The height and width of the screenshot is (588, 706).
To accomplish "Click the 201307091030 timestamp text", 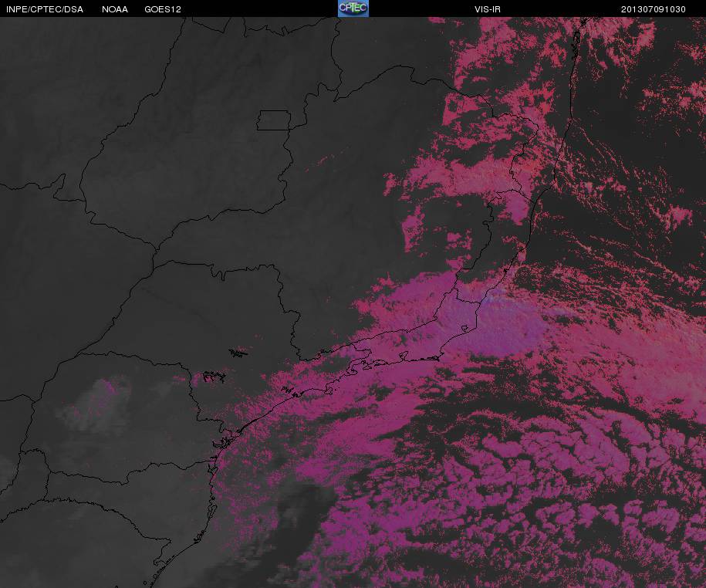I will pyautogui.click(x=654, y=9).
